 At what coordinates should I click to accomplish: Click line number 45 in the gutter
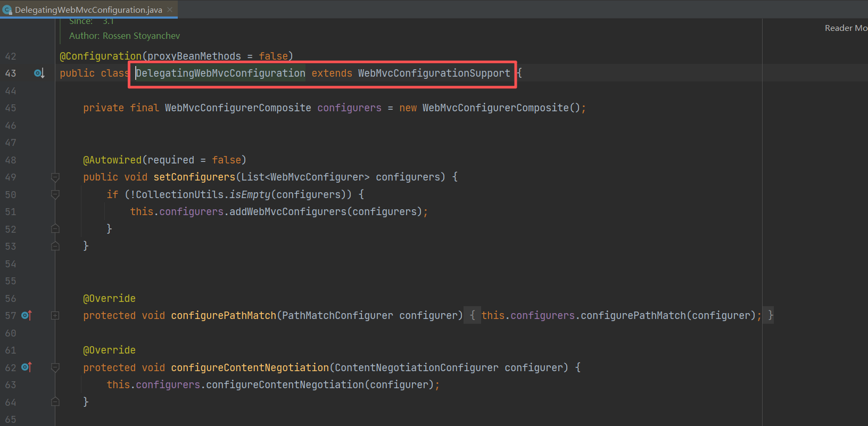(11, 108)
